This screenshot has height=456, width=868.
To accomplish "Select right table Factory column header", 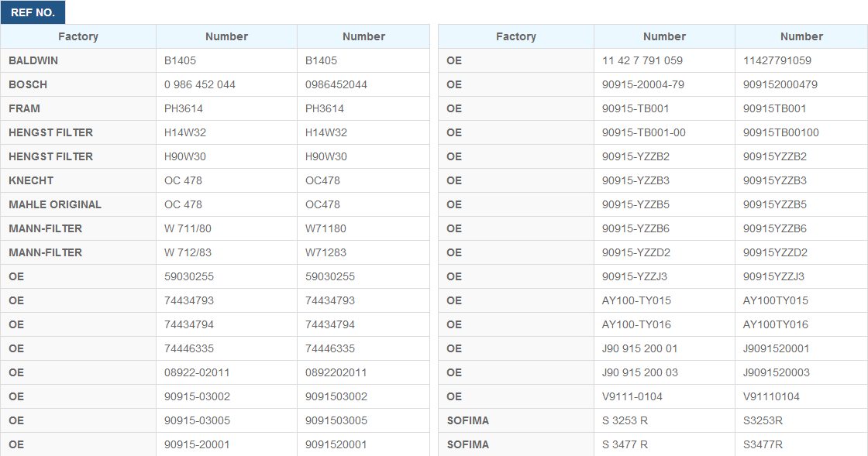I will pos(516,36).
